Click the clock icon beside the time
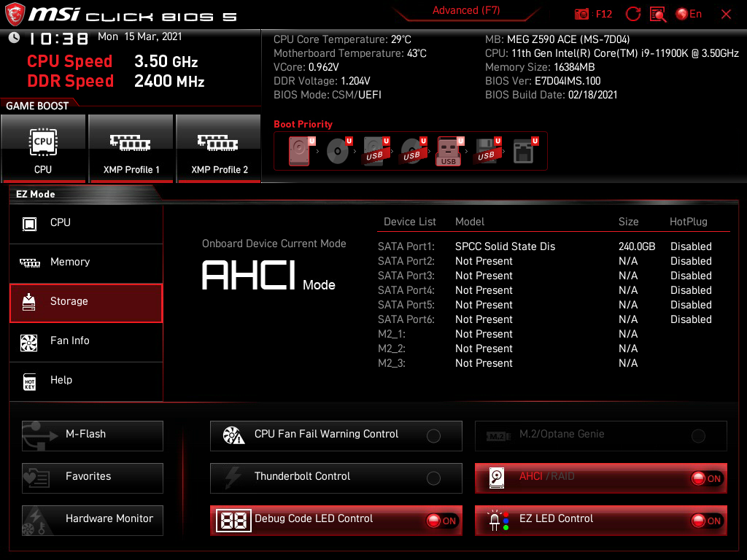The height and width of the screenshot is (560, 747). 14,37
